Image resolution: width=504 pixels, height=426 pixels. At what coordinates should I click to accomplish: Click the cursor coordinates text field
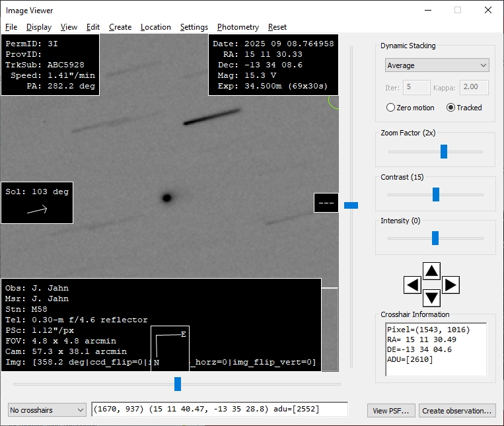pyautogui.click(x=219, y=409)
